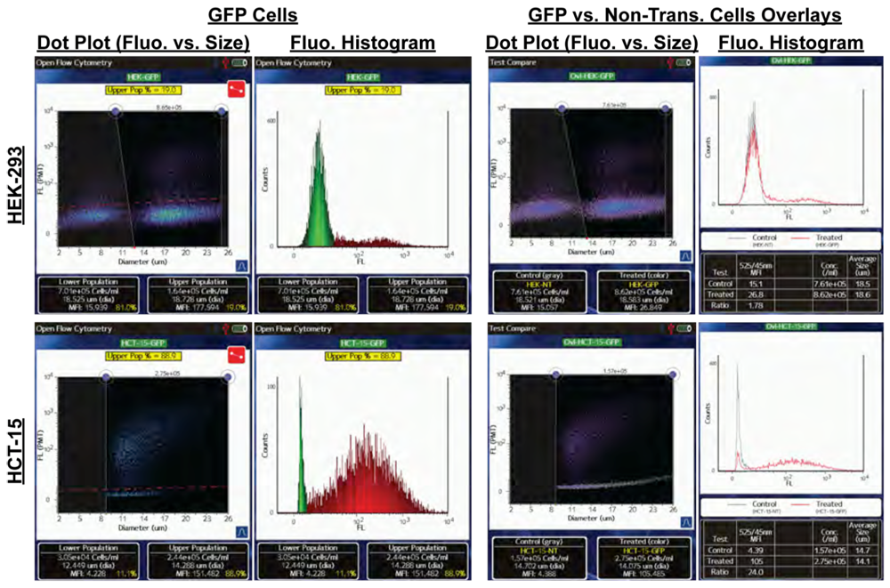Click battery indicator in Ovl-HEK-GFP Test Compare header
Image resolution: width=890 pixels, height=588 pixels.
684,62
